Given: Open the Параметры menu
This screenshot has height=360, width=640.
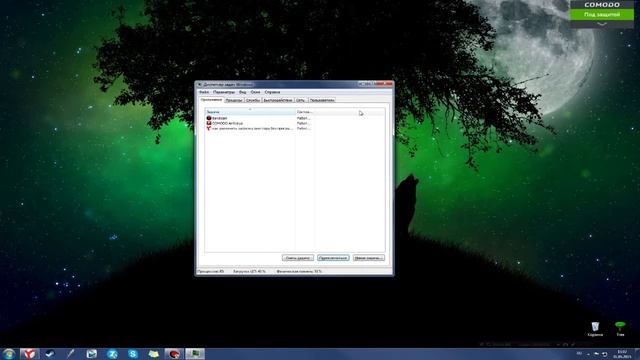Looking at the screenshot, I should (x=224, y=92).
